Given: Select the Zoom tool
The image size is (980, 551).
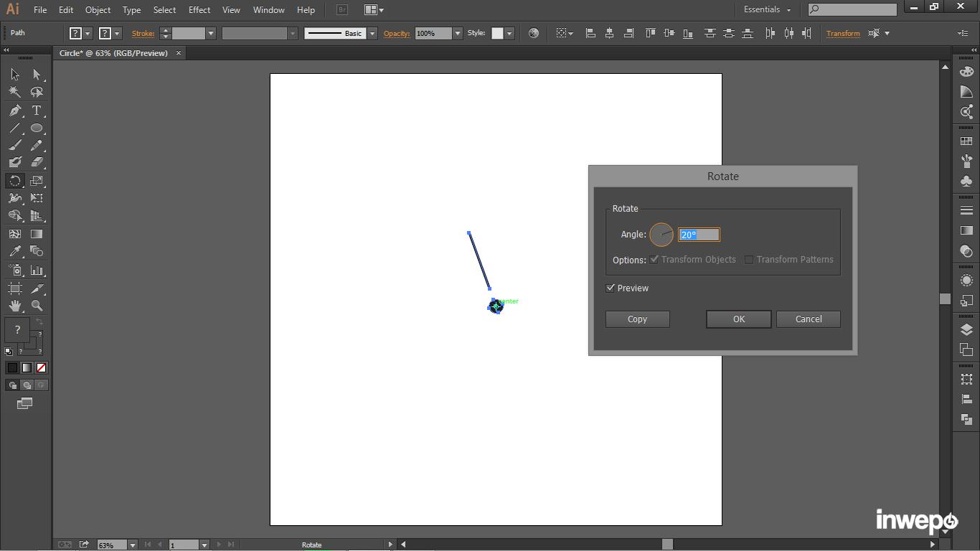Looking at the screenshot, I should point(37,306).
